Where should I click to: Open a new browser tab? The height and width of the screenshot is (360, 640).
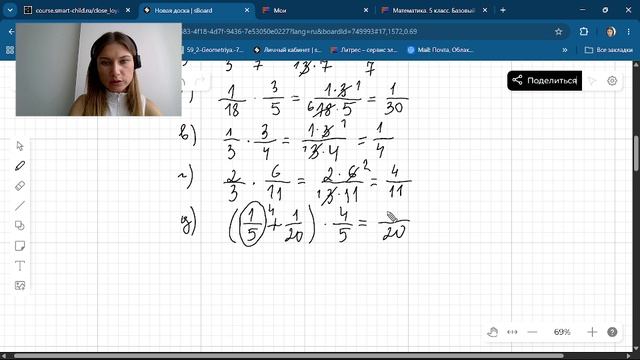point(503,10)
